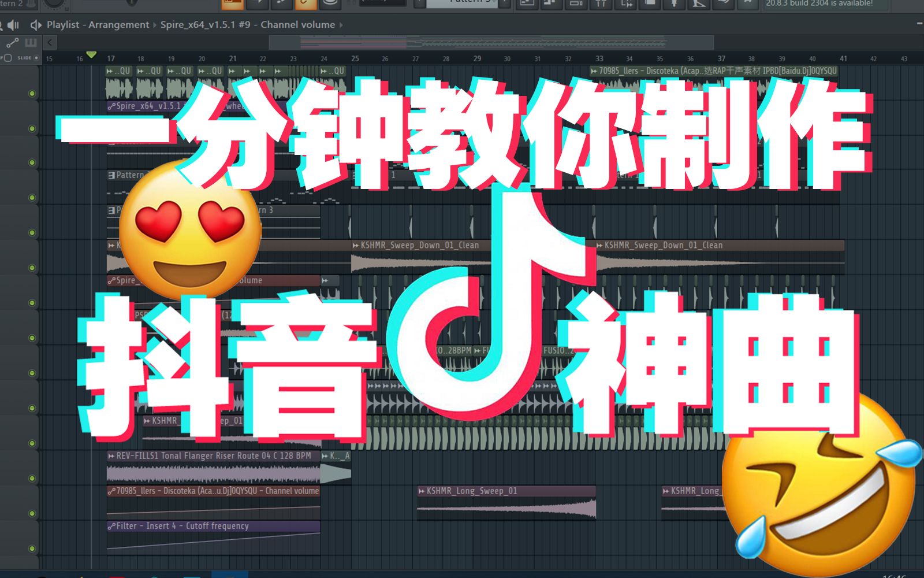Screen dimensions: 924x578
Task: Expand arrow after Playlist - Arrangement breadcrumb
Action: 154,25
